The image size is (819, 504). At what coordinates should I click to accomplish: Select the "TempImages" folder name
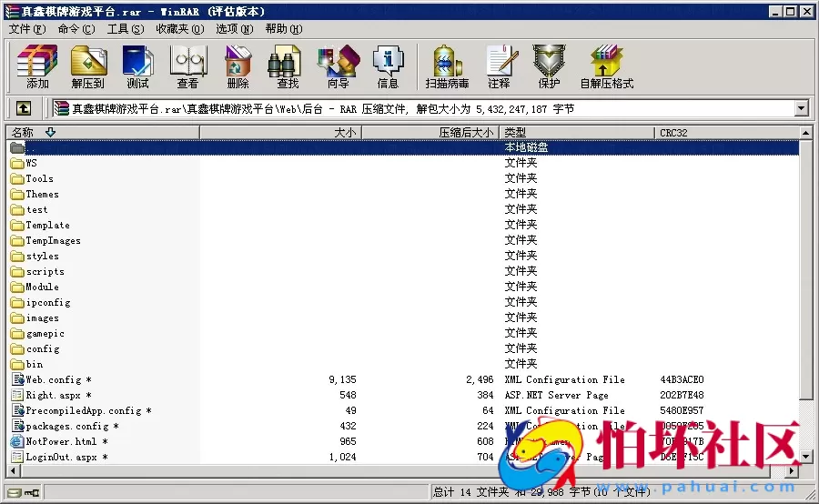[54, 241]
